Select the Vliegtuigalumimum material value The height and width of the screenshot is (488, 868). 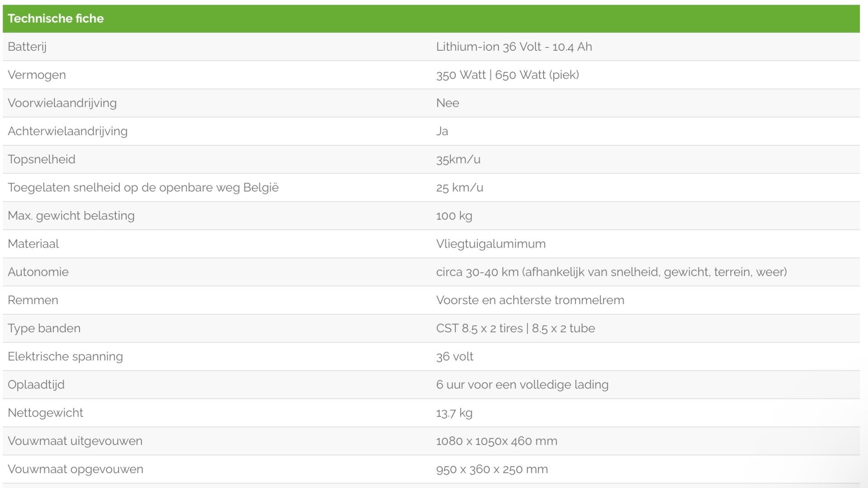pos(491,244)
